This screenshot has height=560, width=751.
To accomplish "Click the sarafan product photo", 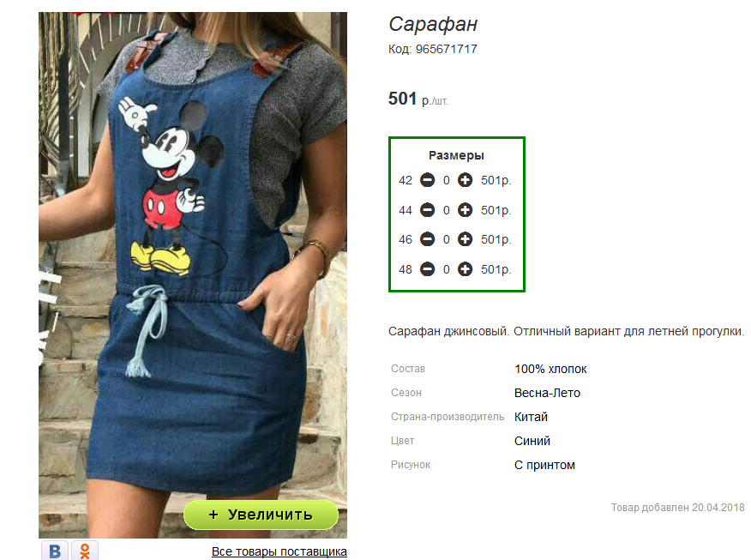I will [x=193, y=275].
